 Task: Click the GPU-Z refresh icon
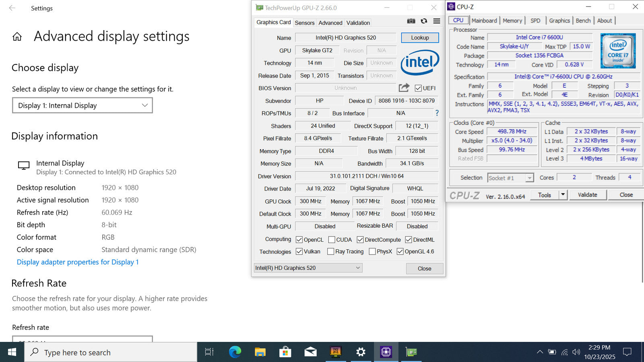click(x=424, y=21)
